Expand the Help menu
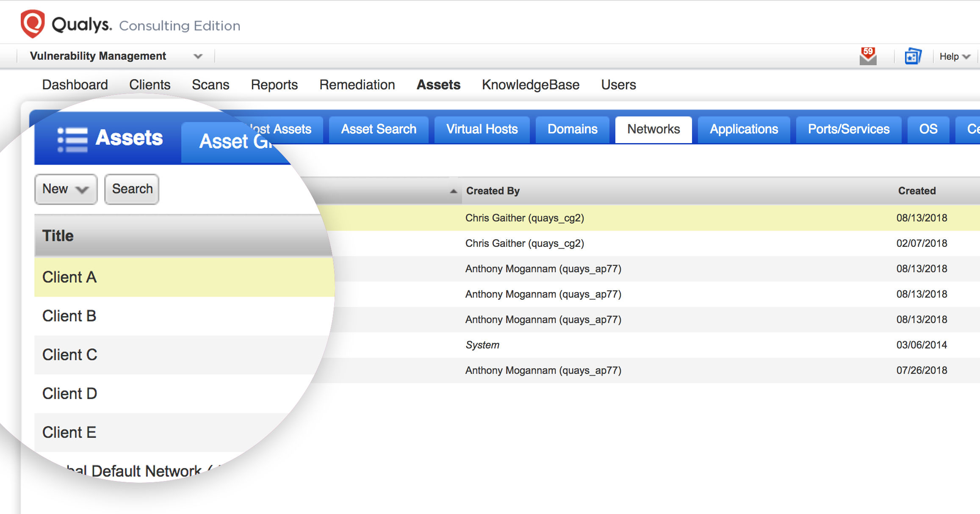Image resolution: width=980 pixels, height=514 pixels. click(x=953, y=55)
